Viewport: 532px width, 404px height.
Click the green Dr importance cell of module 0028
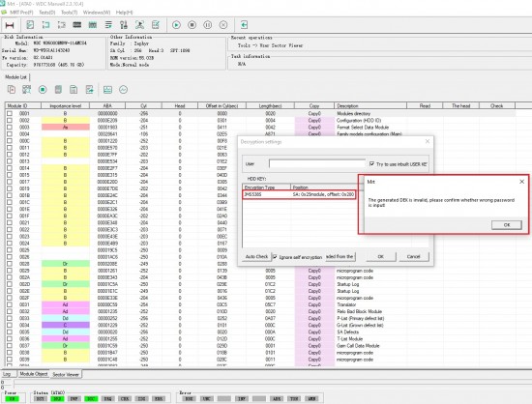[x=66, y=264]
